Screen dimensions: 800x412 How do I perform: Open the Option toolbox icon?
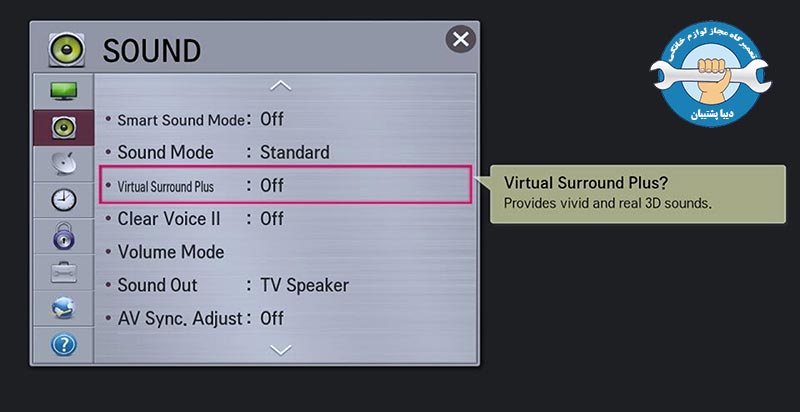(64, 272)
